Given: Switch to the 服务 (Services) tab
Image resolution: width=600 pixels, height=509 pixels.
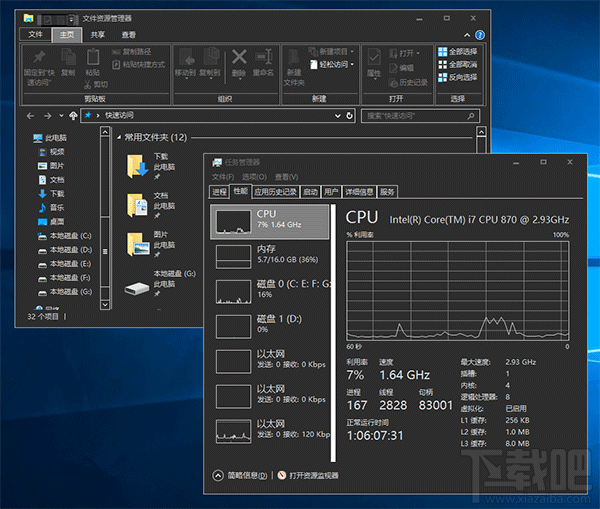Looking at the screenshot, I should coord(387,191).
